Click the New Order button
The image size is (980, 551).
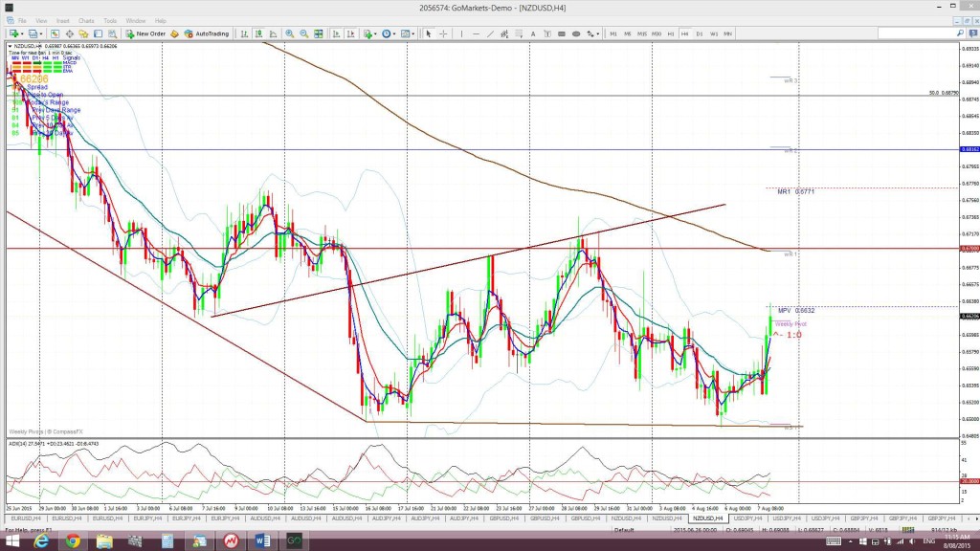(x=145, y=33)
